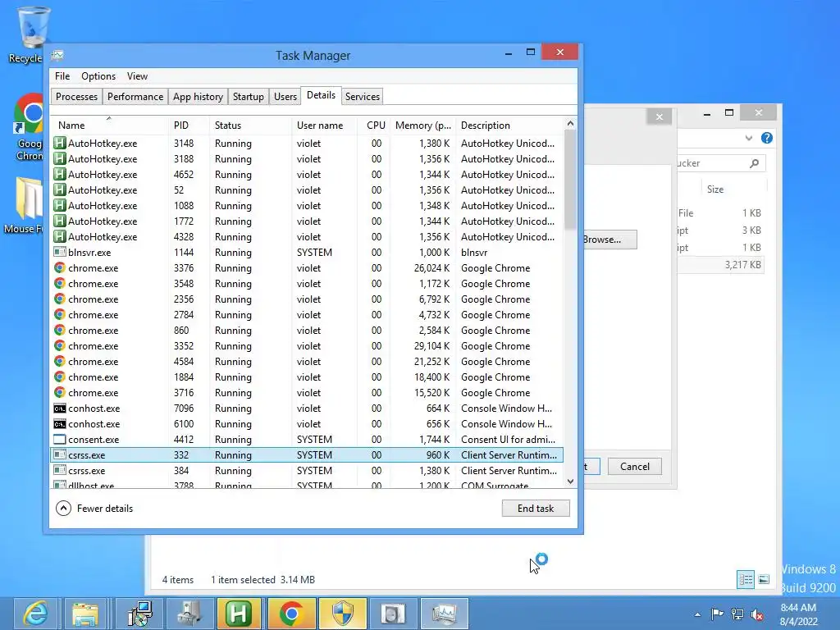Screen dimensions: 840x630
Task: Select the conhost.exe row with PID 7096
Action: click(x=308, y=409)
